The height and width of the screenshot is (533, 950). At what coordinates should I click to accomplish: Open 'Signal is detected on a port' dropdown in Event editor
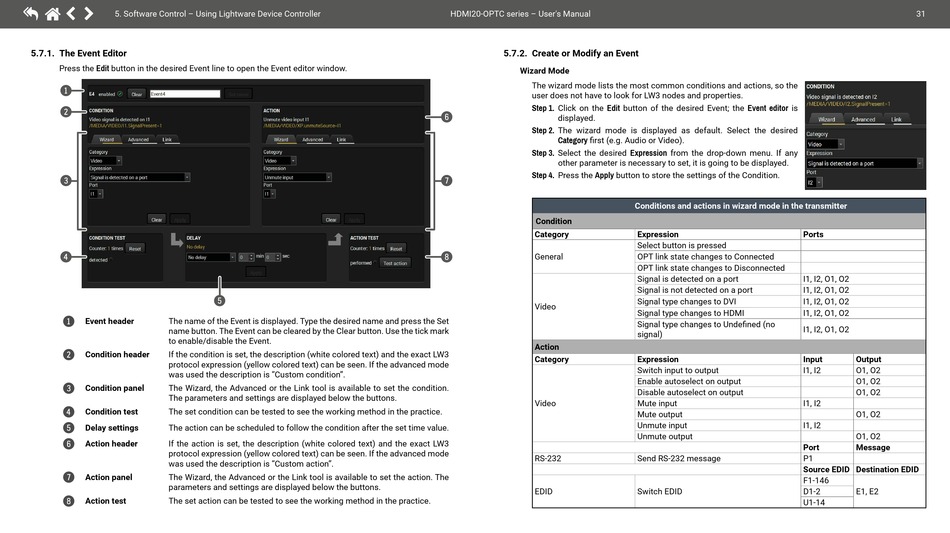coord(139,177)
